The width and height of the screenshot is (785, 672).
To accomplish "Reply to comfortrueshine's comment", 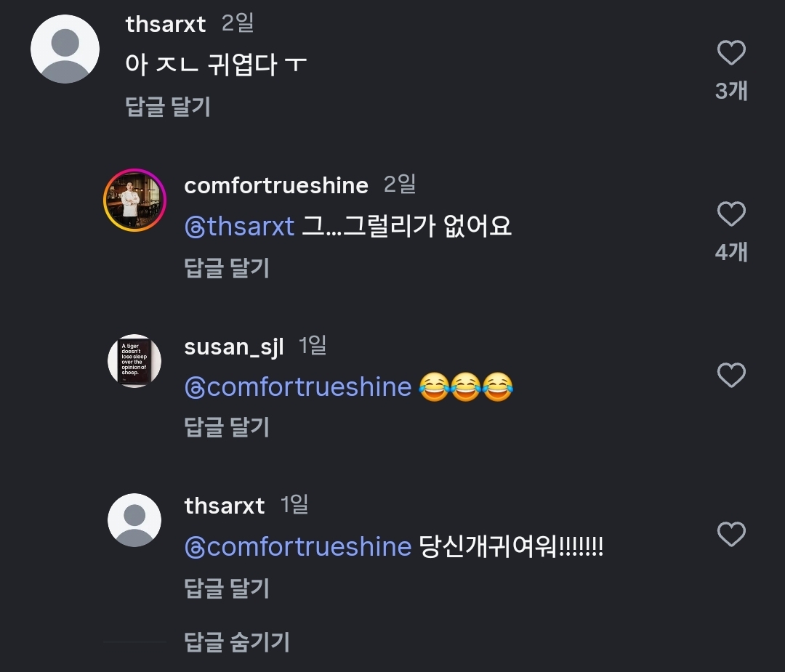I will pos(227,268).
